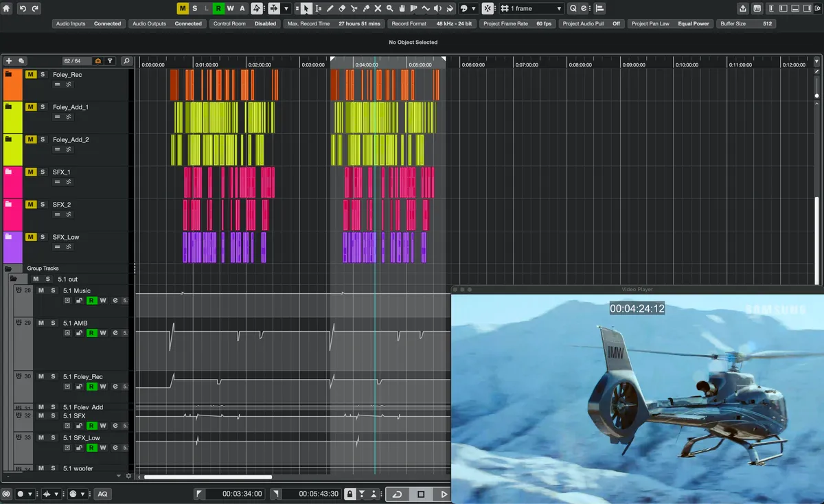Toggle the AQ button at bottom

(x=102, y=494)
